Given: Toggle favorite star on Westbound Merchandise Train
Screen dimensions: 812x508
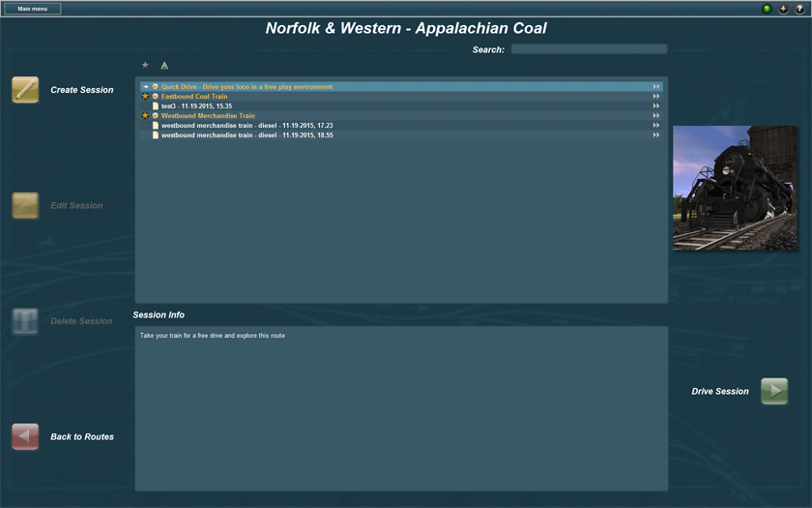Looking at the screenshot, I should 146,115.
